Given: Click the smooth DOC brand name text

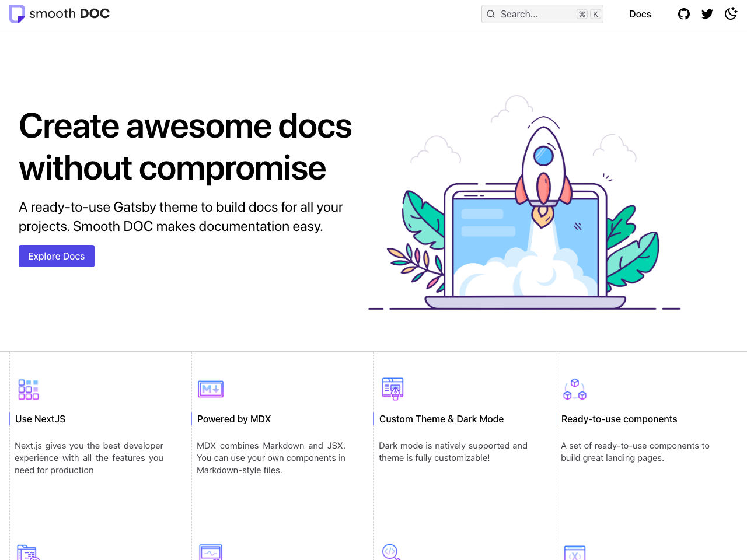Looking at the screenshot, I should (69, 14).
